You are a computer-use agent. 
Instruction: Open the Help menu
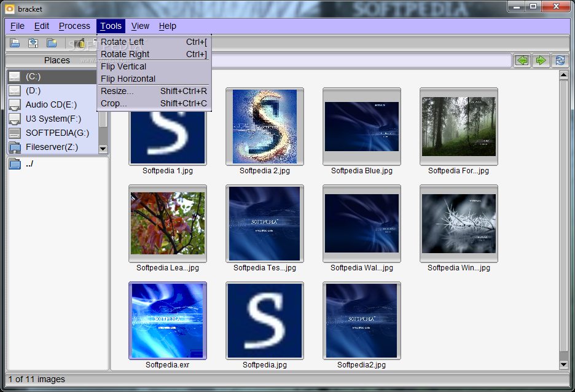pos(168,26)
